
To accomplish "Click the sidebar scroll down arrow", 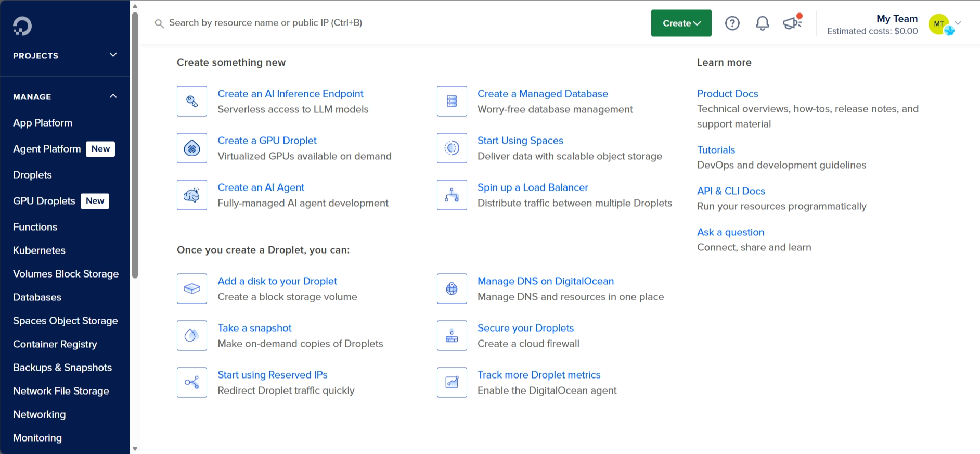I will pyautogui.click(x=135, y=448).
